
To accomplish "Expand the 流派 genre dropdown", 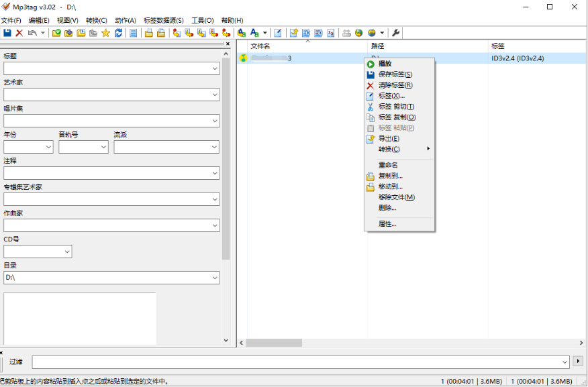I will tap(215, 148).
